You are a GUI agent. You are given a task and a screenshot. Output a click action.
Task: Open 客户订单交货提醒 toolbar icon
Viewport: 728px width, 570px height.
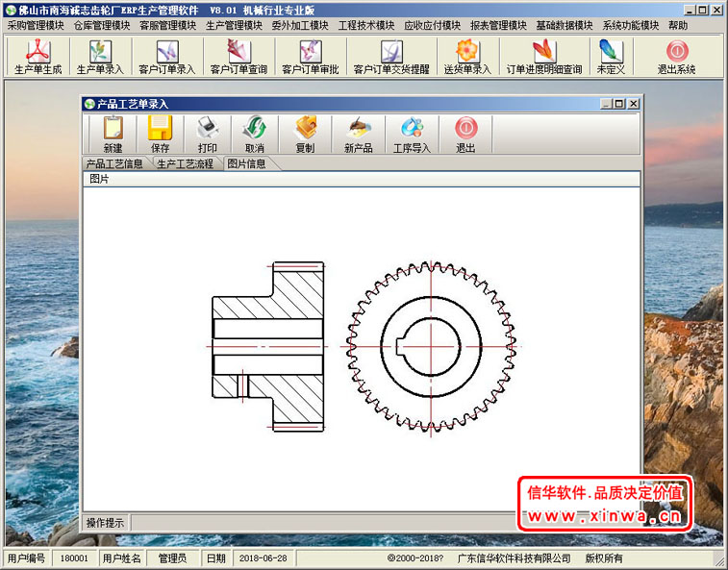point(391,57)
